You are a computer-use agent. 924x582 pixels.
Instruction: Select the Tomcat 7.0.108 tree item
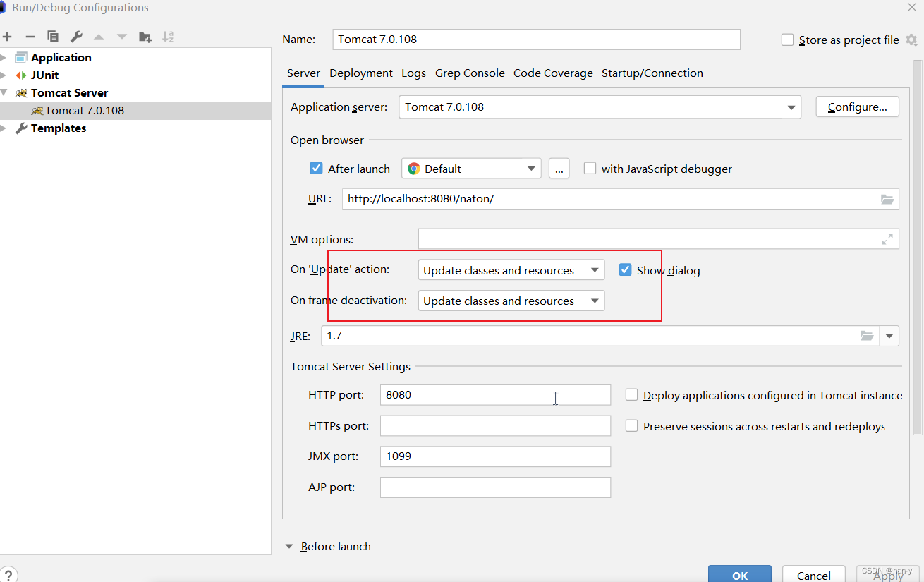(x=135, y=111)
